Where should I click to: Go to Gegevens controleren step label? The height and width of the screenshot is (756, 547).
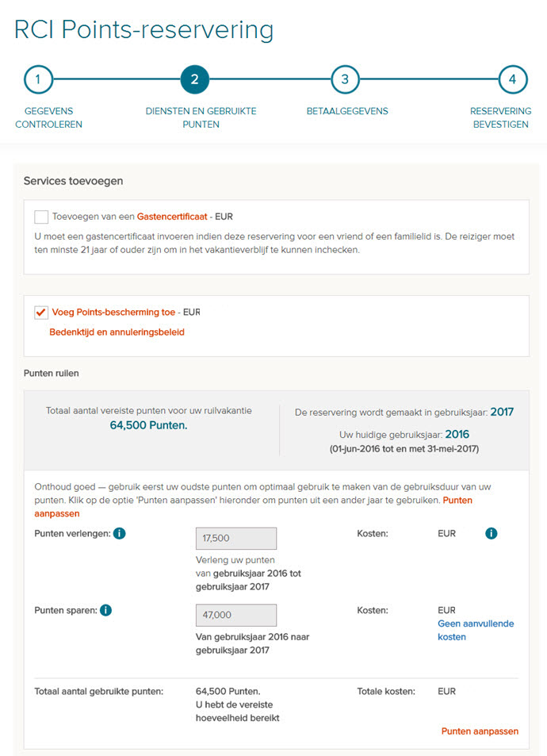tap(49, 117)
